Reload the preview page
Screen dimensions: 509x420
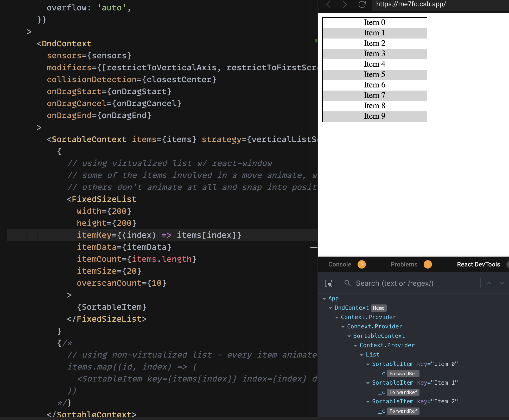tap(362, 4)
